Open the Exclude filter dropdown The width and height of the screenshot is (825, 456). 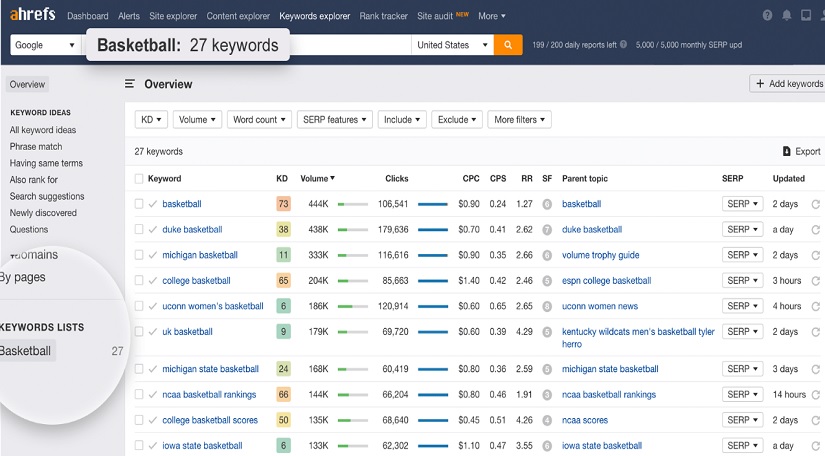(457, 119)
